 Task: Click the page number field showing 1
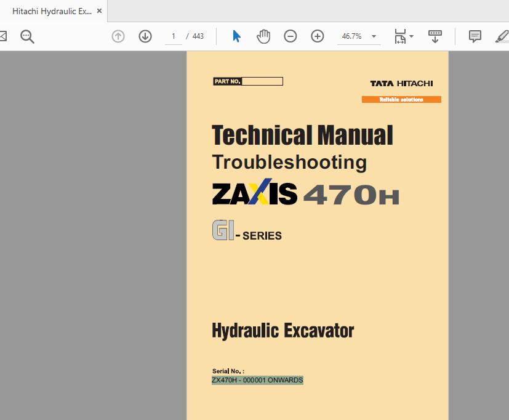click(173, 36)
